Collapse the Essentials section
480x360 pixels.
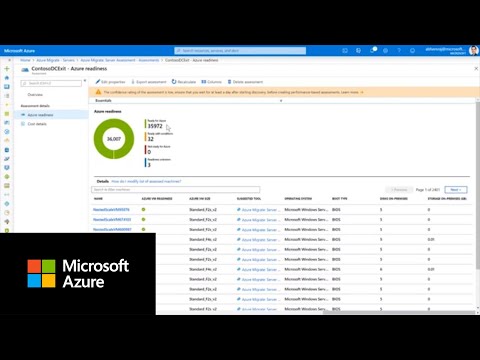[281, 100]
